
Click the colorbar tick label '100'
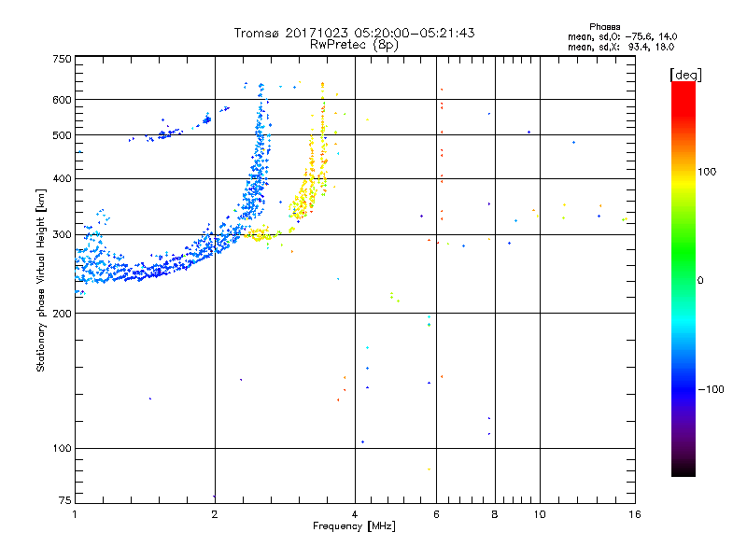(x=707, y=172)
